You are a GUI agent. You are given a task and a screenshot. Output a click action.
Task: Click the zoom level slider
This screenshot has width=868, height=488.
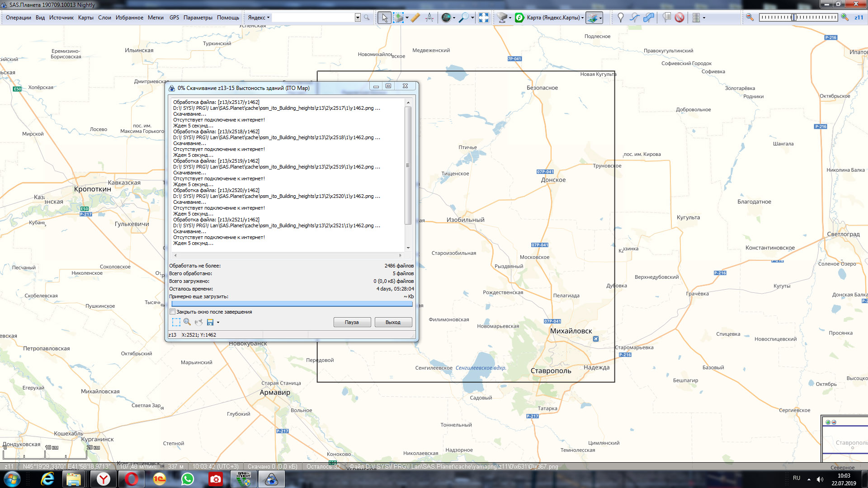coord(797,17)
